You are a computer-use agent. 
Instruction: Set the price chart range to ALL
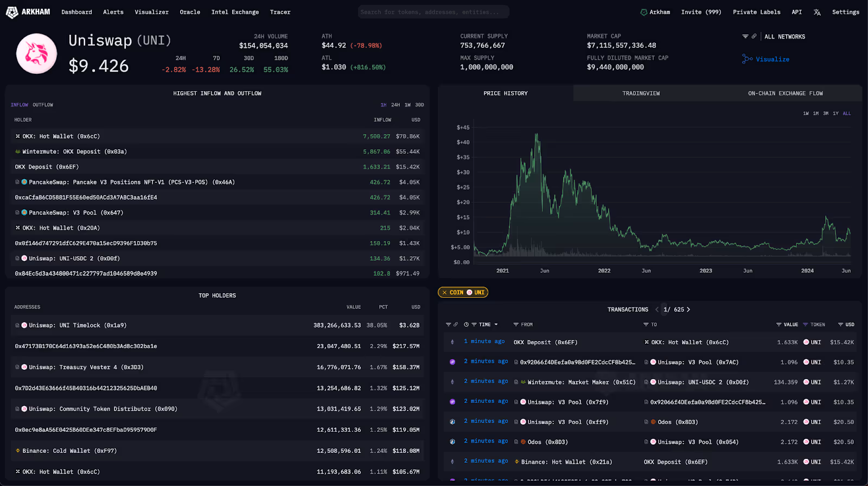[x=847, y=113]
